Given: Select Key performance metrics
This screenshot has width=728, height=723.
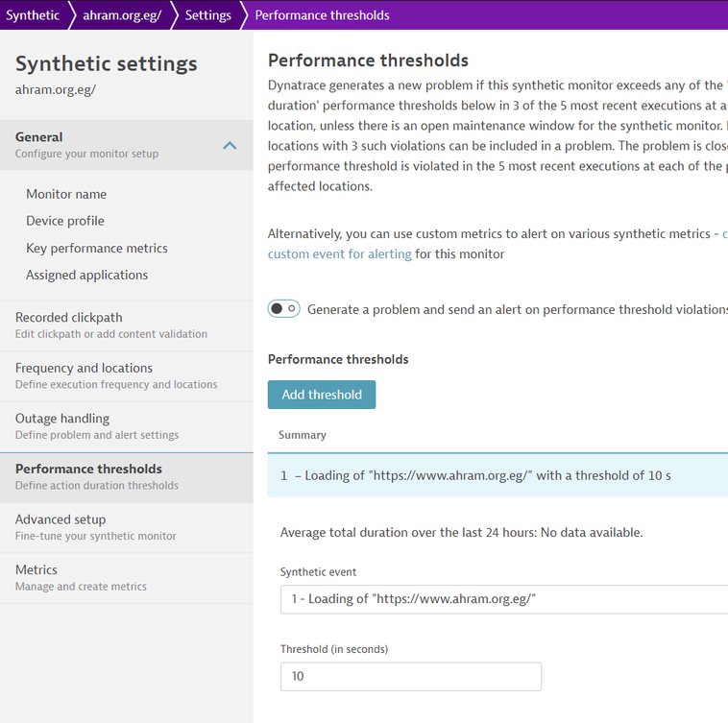Looking at the screenshot, I should (97, 248).
